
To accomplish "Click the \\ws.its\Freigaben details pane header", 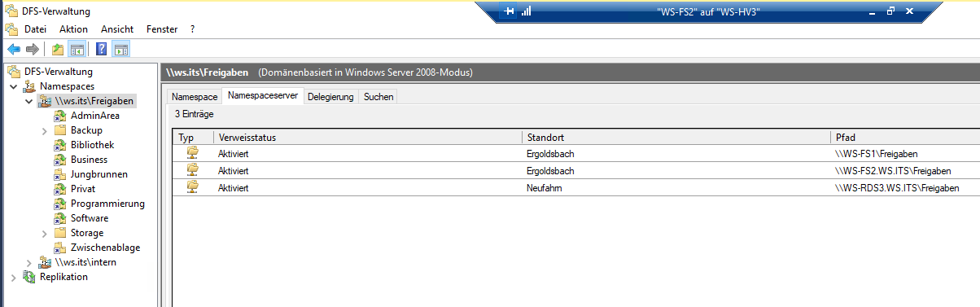I will (x=569, y=72).
